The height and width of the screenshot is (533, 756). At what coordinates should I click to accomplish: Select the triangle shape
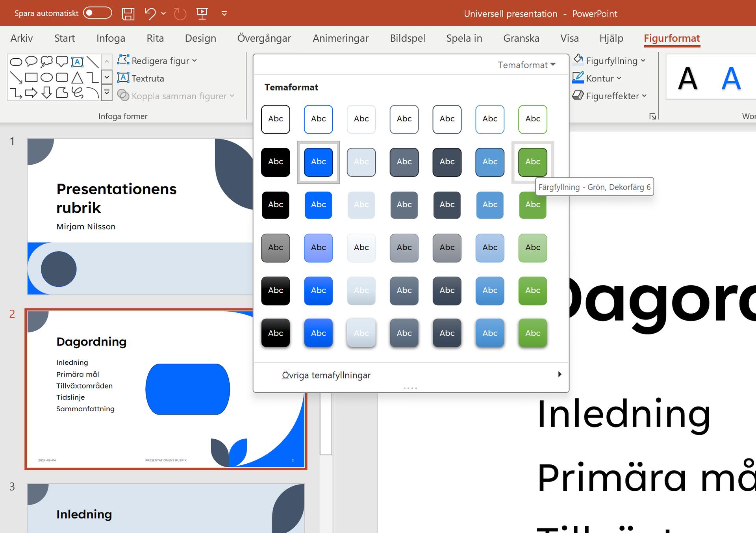(x=78, y=78)
